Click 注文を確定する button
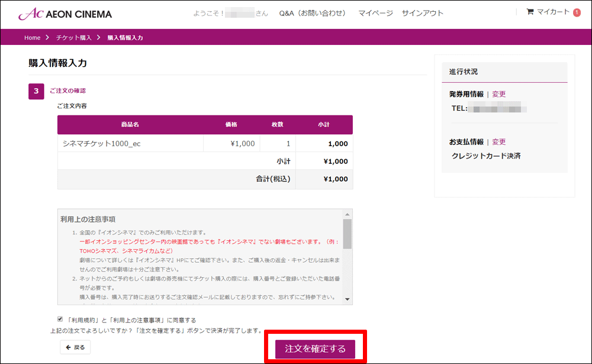 [316, 349]
